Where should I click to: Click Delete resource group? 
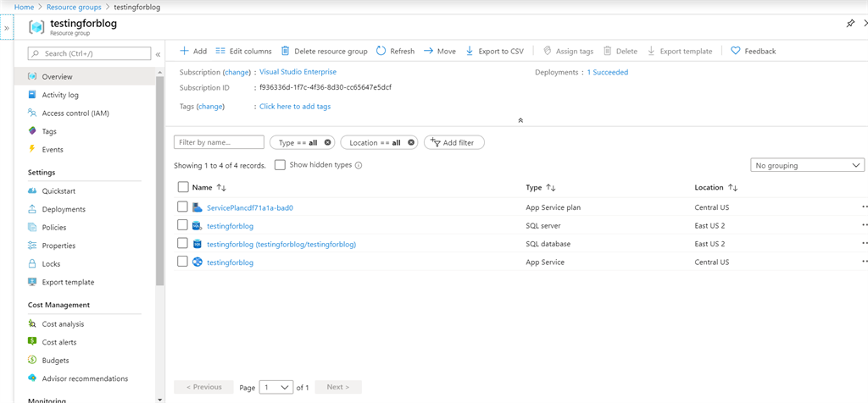click(325, 51)
